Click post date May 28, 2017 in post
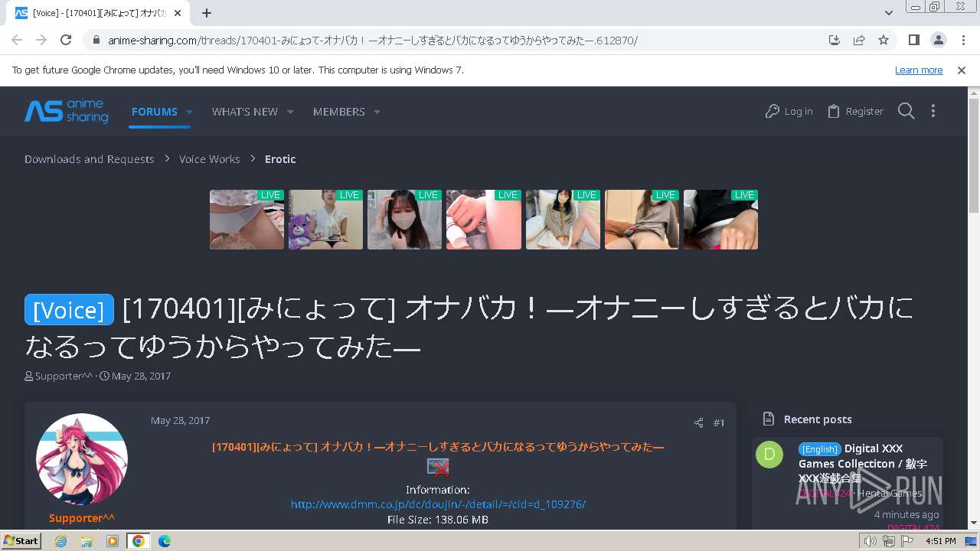 (180, 420)
